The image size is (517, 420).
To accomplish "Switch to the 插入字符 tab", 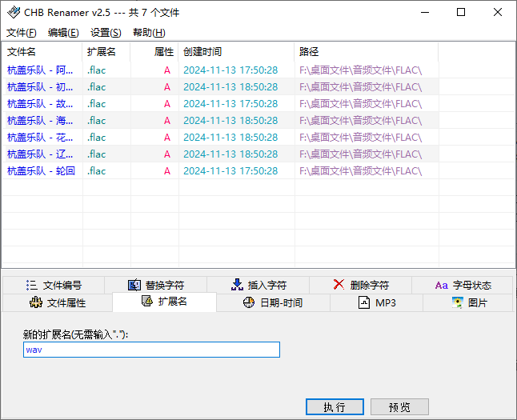I will 258,285.
